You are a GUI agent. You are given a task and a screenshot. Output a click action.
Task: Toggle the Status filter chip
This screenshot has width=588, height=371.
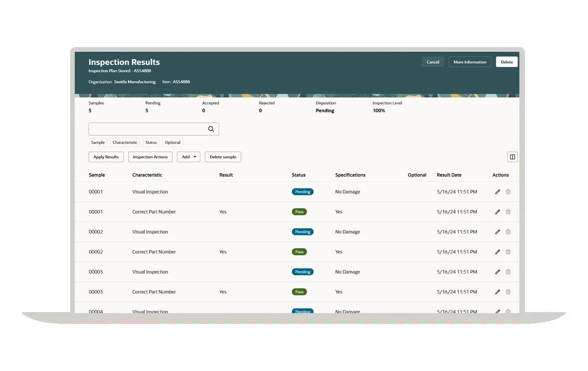coord(151,143)
